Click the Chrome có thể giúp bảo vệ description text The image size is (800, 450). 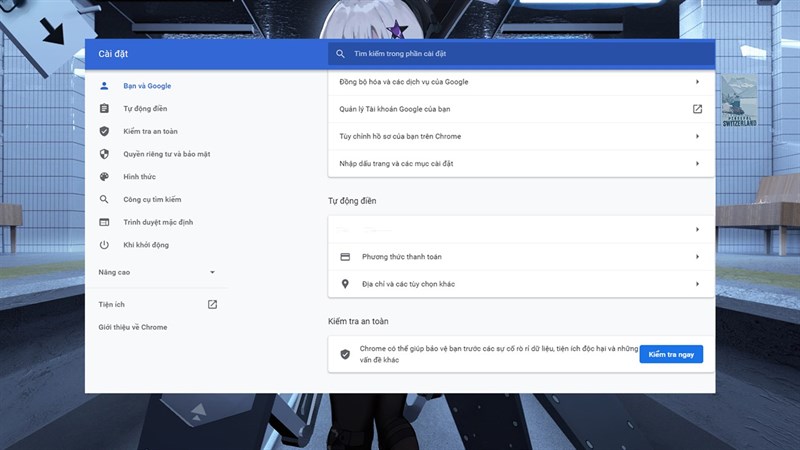coord(498,354)
